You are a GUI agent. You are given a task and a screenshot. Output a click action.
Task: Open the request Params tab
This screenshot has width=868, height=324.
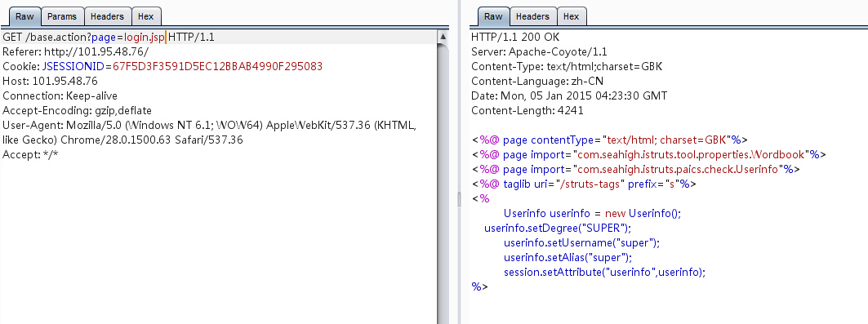62,16
